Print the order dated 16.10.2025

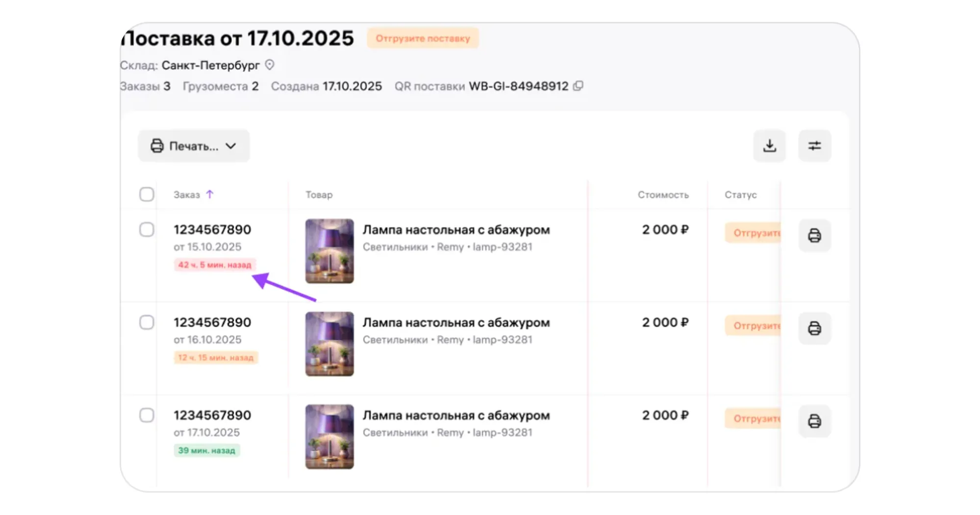coord(814,328)
